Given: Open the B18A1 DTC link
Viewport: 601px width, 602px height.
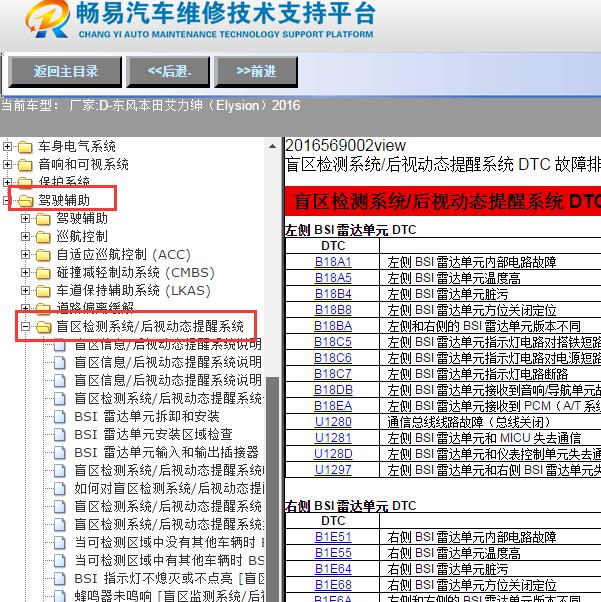Looking at the screenshot, I should tap(333, 262).
